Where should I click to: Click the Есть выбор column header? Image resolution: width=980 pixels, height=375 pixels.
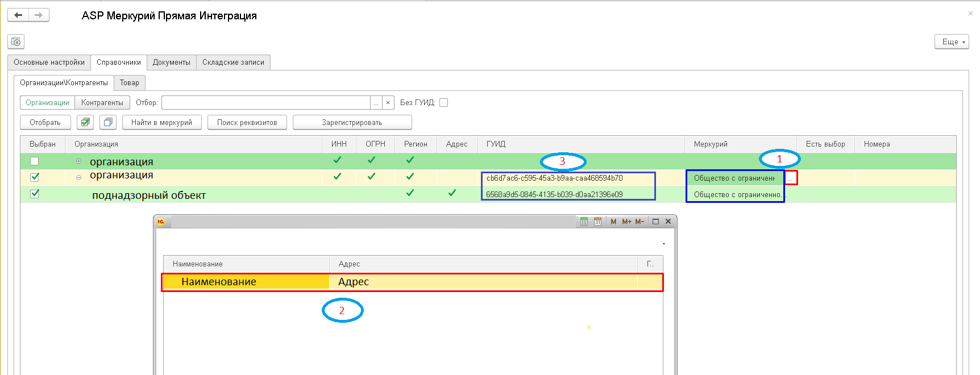pyautogui.click(x=826, y=144)
